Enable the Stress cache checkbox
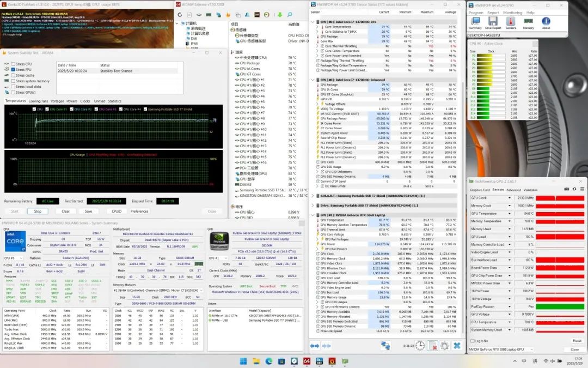 (x=13, y=75)
